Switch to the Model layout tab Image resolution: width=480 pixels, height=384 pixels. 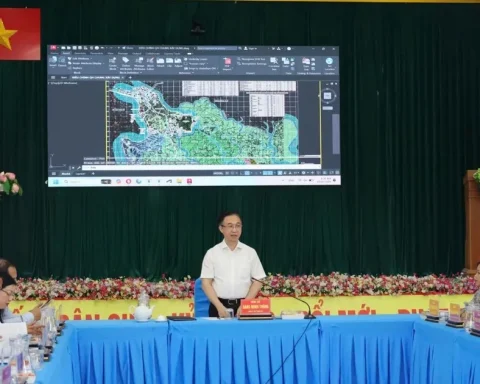66,173
